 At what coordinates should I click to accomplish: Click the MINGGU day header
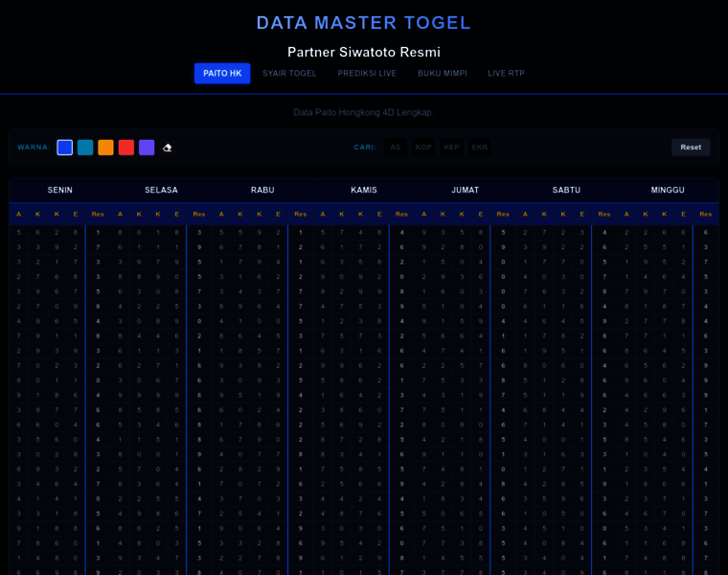coord(668,190)
